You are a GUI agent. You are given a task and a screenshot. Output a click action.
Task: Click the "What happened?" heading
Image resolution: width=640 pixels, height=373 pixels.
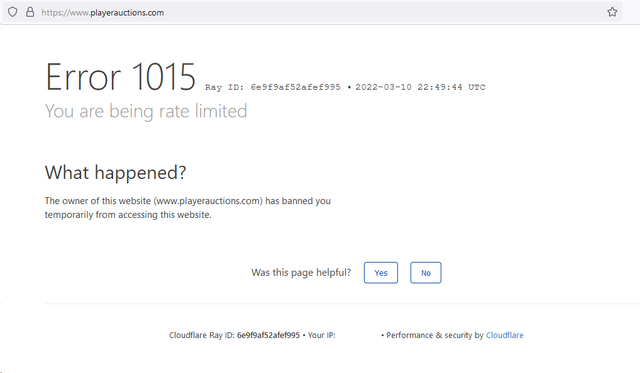[116, 173]
